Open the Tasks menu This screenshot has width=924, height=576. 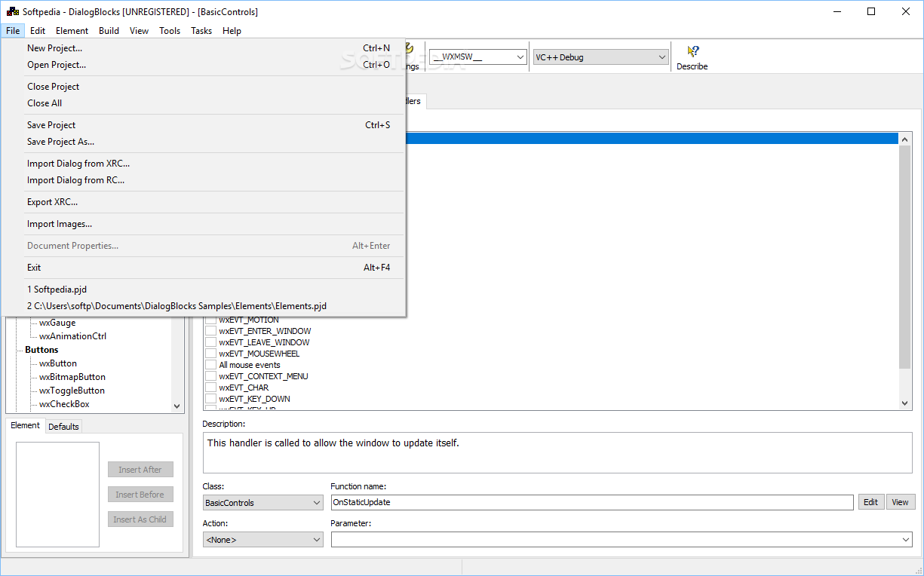point(201,31)
